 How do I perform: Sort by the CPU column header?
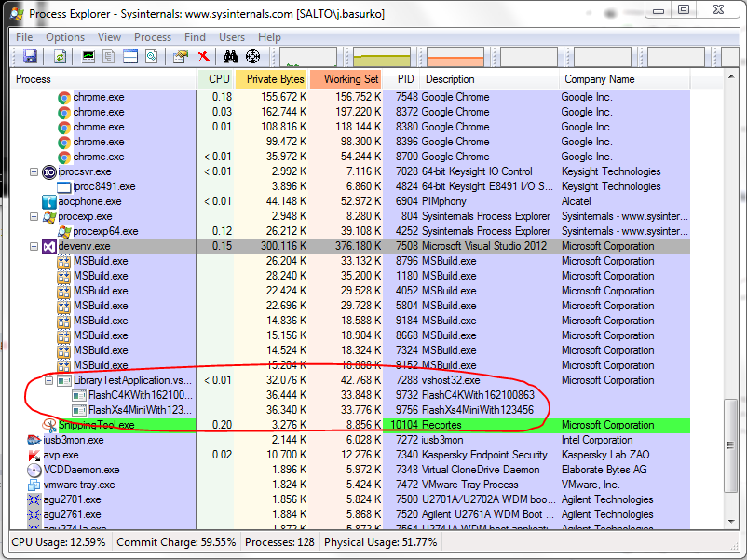[x=215, y=79]
